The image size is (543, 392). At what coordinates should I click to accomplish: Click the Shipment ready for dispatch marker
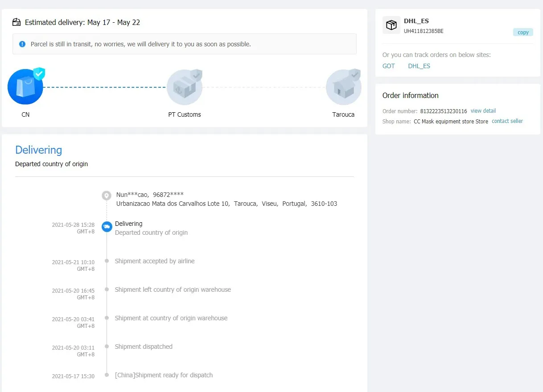pos(107,375)
